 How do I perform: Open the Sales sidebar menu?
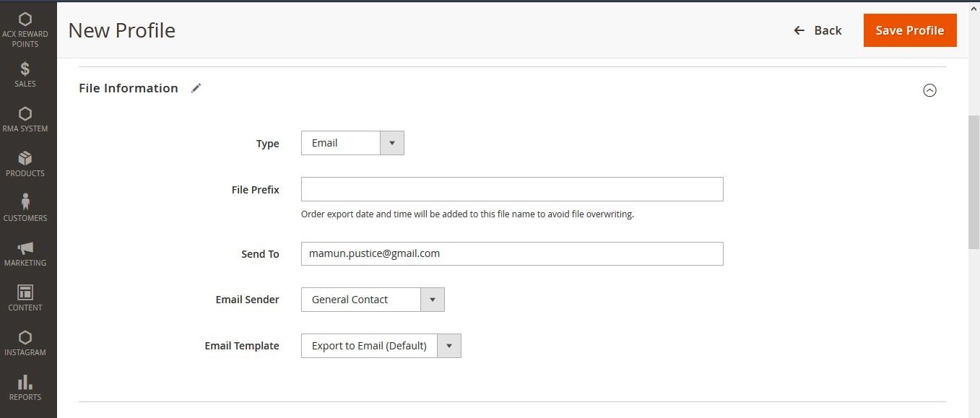click(25, 75)
